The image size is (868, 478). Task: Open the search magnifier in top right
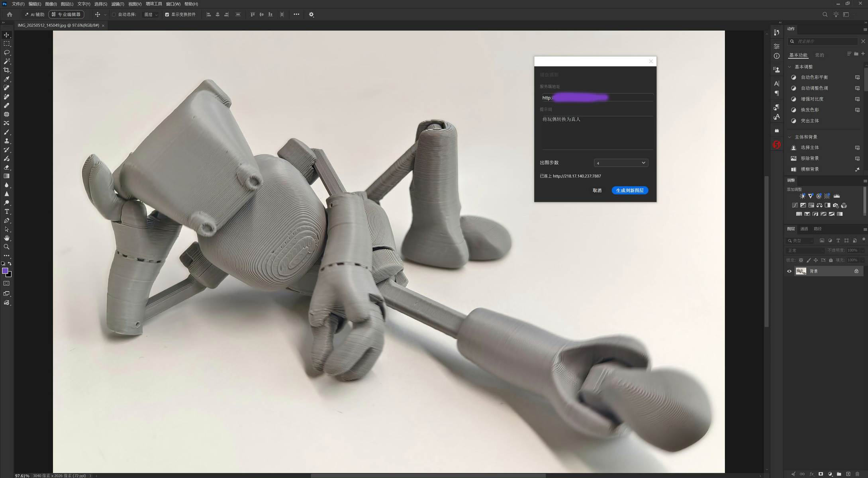[x=825, y=14]
